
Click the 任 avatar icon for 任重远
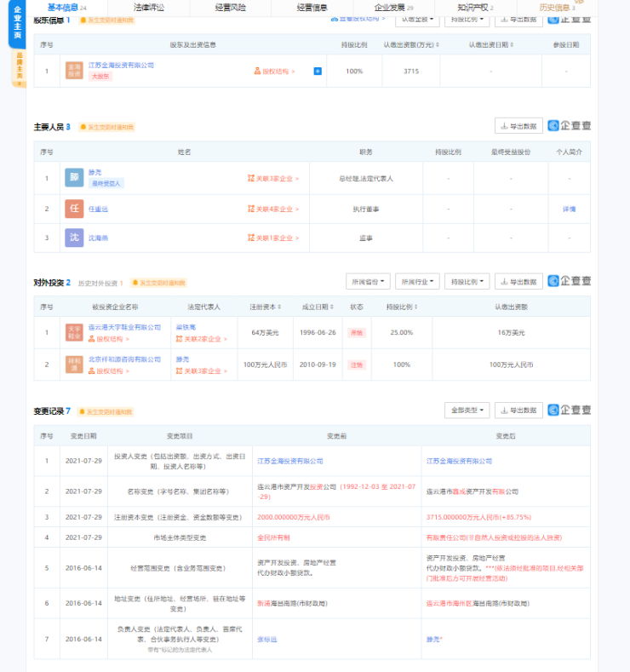[74, 209]
